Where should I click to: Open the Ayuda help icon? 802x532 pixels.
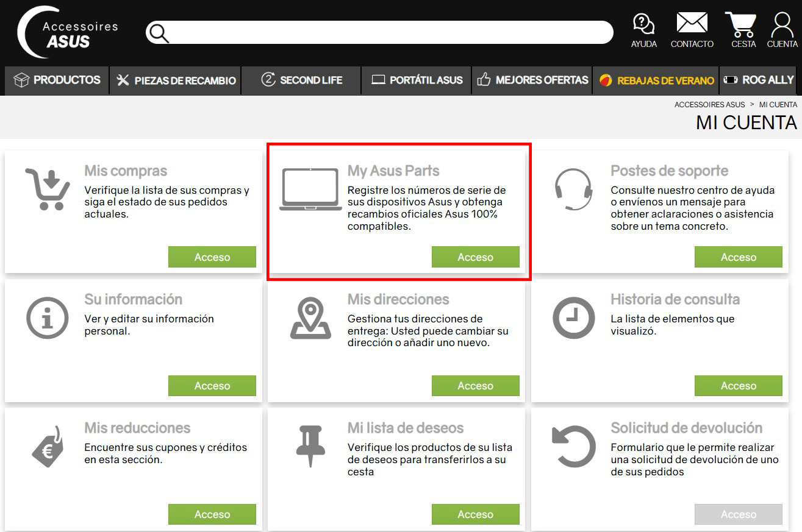point(643,30)
